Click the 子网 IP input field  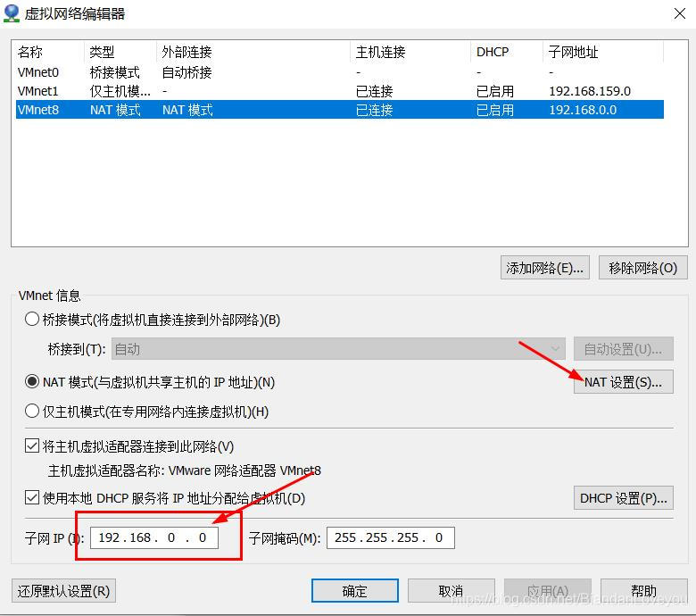154,537
